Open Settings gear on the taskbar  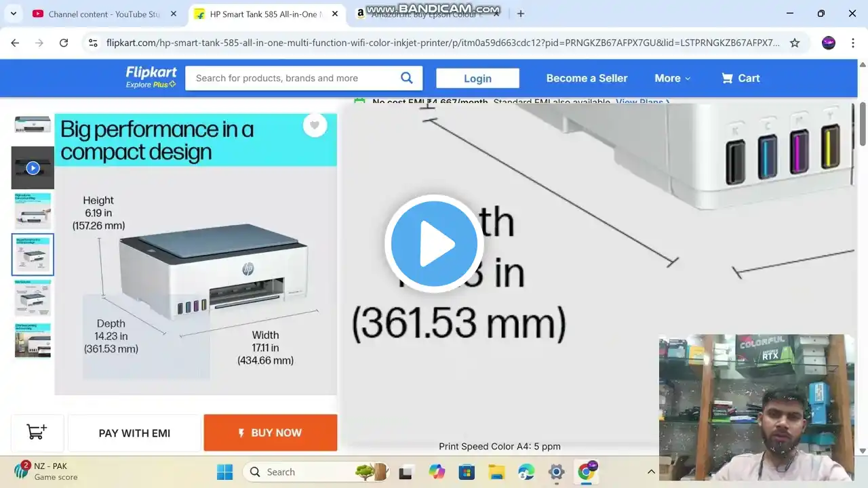556,472
